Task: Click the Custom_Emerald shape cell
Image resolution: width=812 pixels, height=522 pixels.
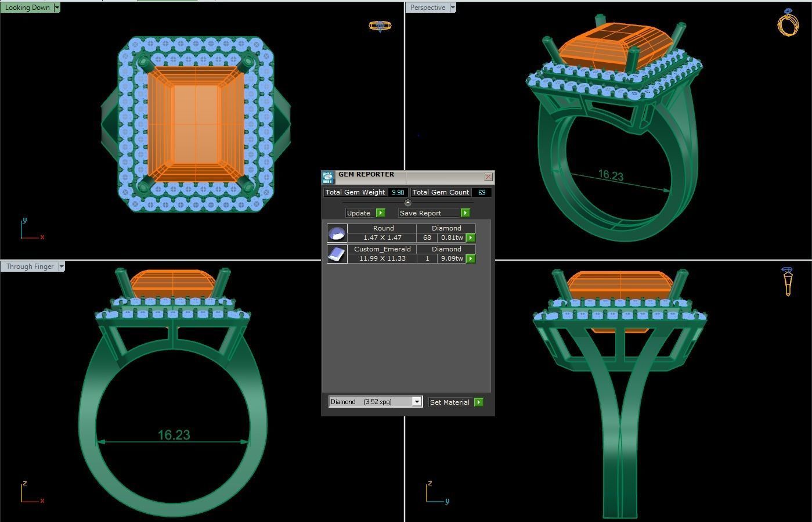Action: click(382, 249)
